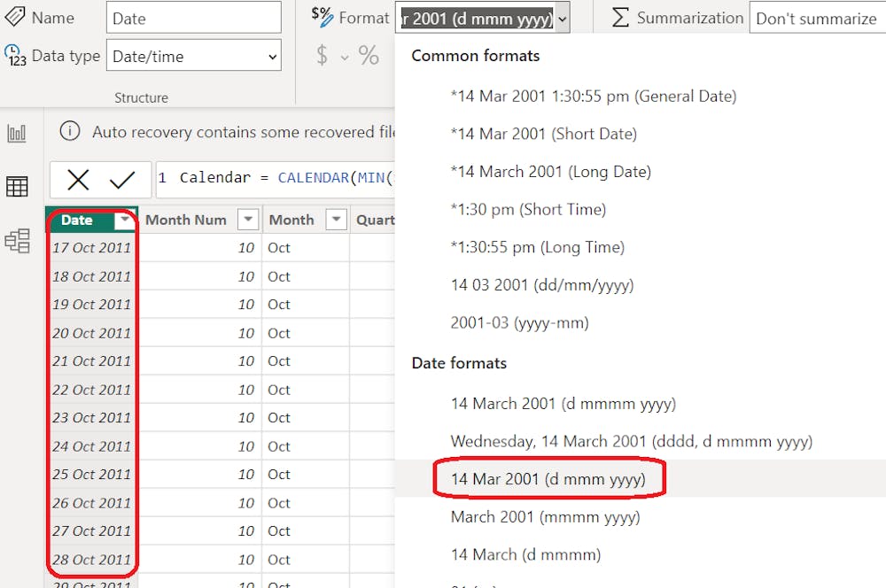Apply the percentage format icon

pos(369,57)
